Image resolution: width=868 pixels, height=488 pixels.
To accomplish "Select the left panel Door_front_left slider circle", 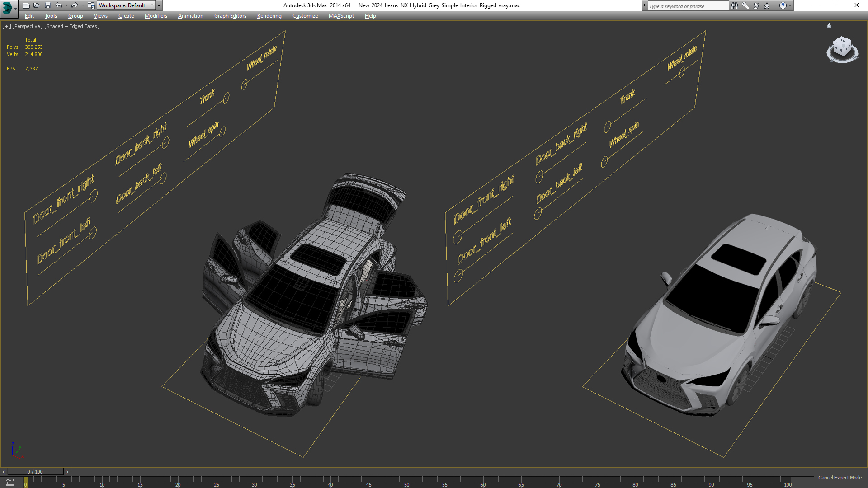I will pos(93,233).
